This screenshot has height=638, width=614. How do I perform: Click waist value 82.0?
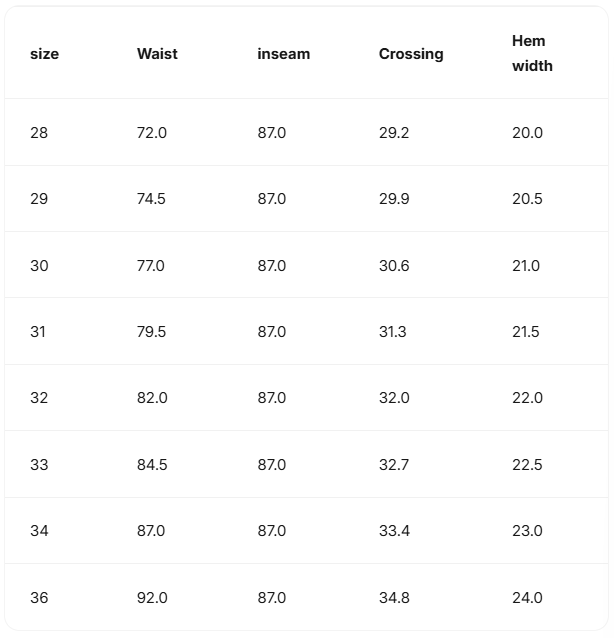tap(152, 398)
